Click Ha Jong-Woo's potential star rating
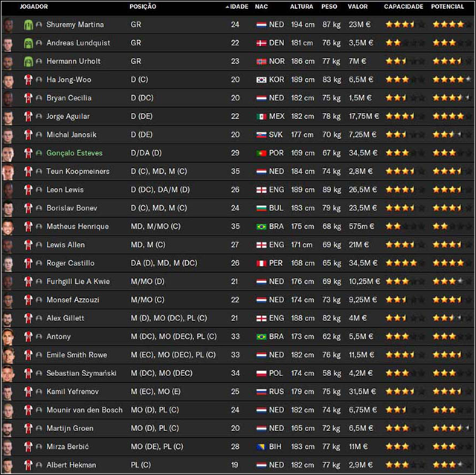Viewport: 476px width, 475px height. (x=451, y=80)
